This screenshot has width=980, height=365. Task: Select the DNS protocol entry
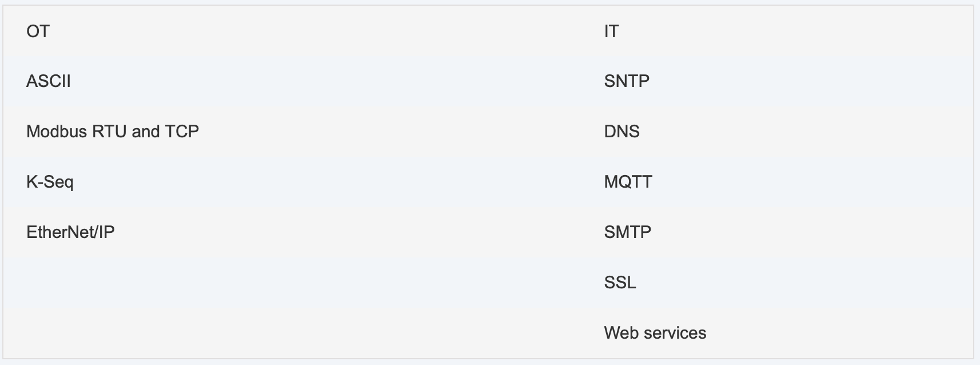coord(622,132)
